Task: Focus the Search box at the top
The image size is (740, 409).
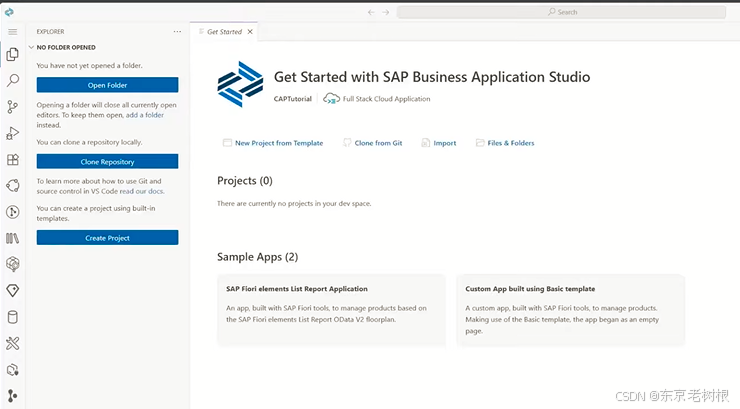Action: click(561, 12)
